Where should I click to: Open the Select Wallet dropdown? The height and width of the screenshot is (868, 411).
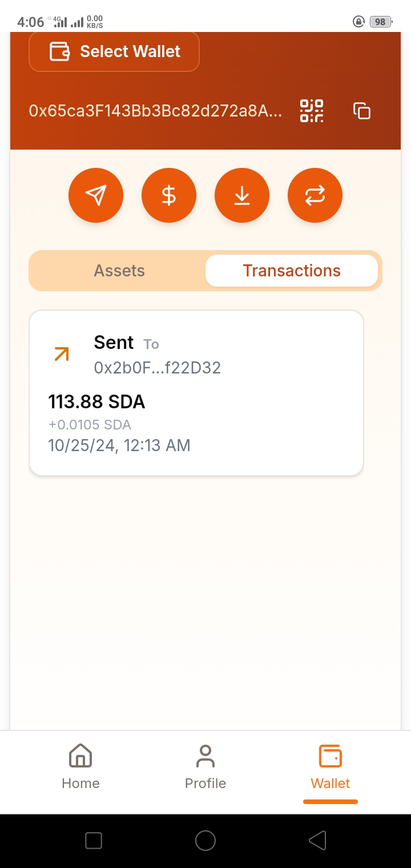point(114,51)
